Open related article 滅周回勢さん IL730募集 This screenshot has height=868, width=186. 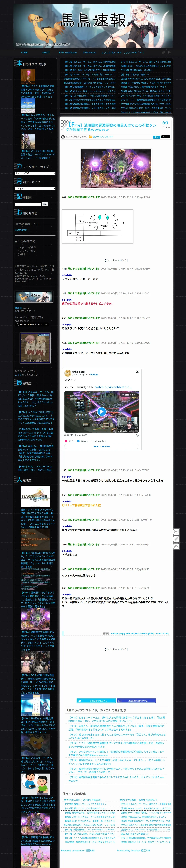117,762
